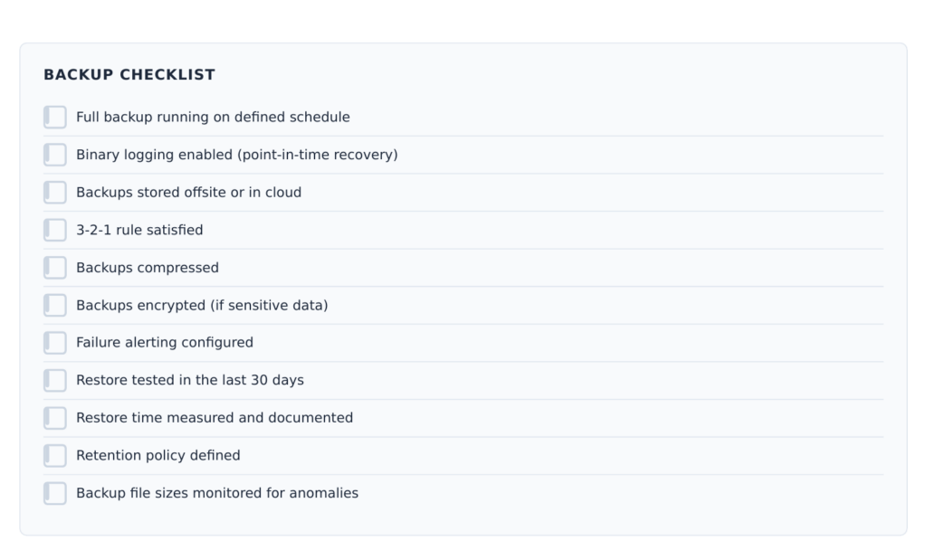927x560 pixels.
Task: Select the '3-2-1 rule satisfied' label
Action: pos(139,230)
